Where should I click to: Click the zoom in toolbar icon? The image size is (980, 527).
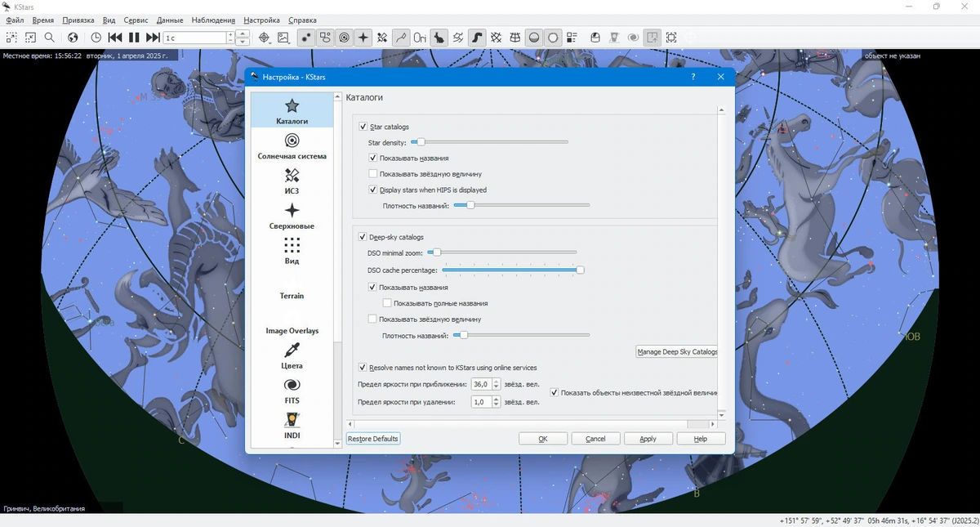point(11,37)
